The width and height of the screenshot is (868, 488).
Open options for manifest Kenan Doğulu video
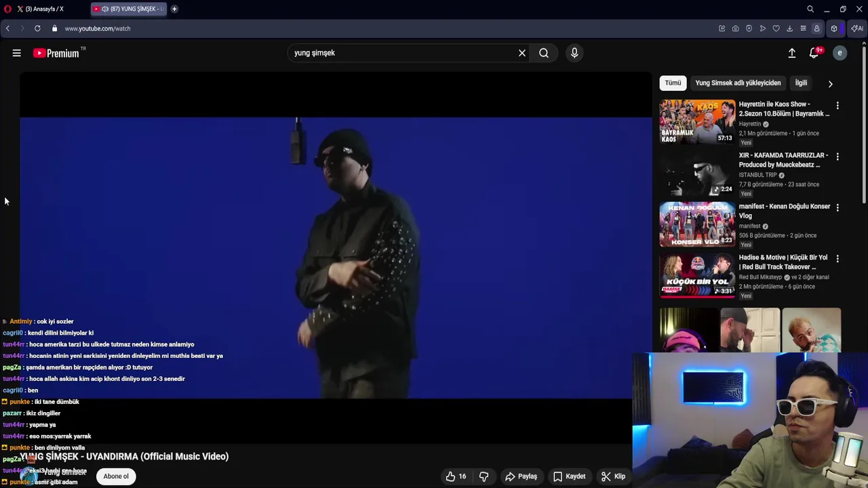click(837, 207)
